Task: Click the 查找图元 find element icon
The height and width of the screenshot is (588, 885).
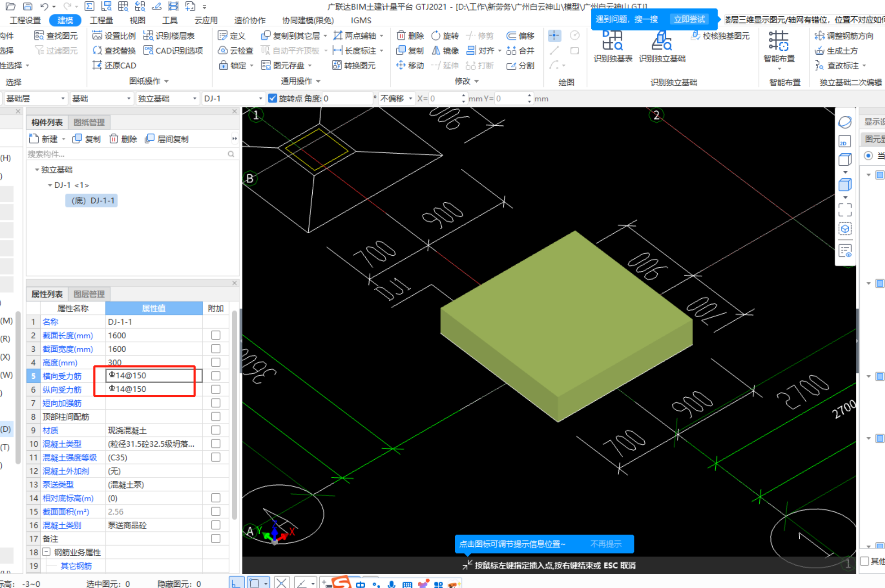Action: click(x=39, y=36)
